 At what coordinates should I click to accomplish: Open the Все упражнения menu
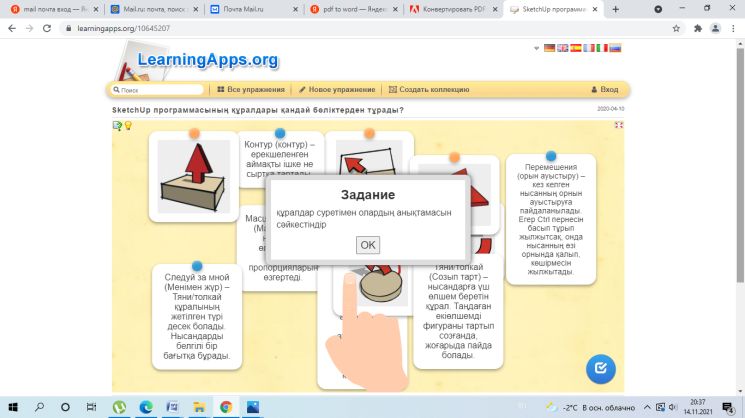coord(251,89)
